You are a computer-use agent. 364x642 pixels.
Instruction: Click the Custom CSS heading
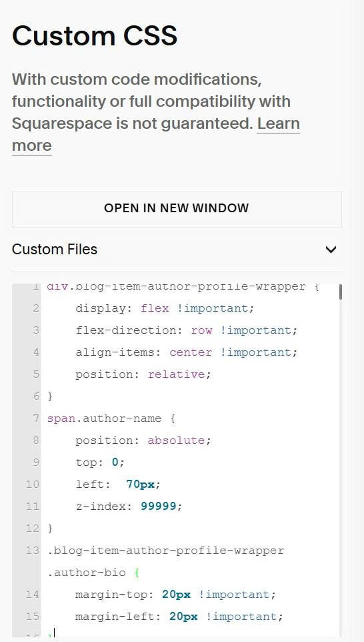click(95, 35)
